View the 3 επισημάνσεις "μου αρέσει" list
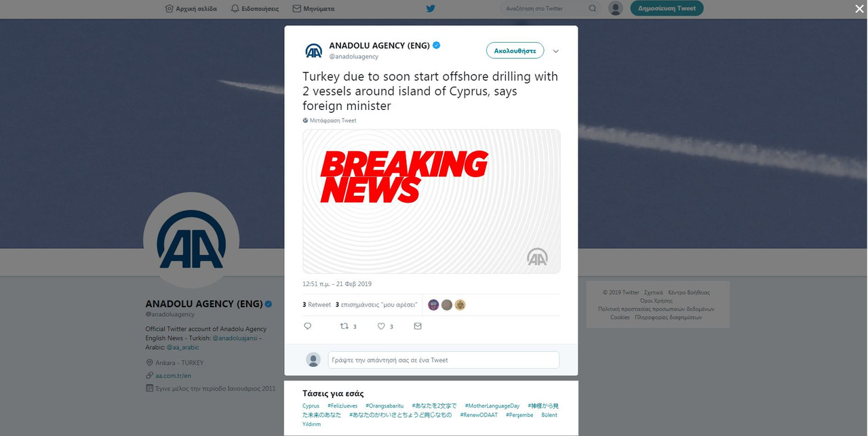 pyautogui.click(x=376, y=305)
